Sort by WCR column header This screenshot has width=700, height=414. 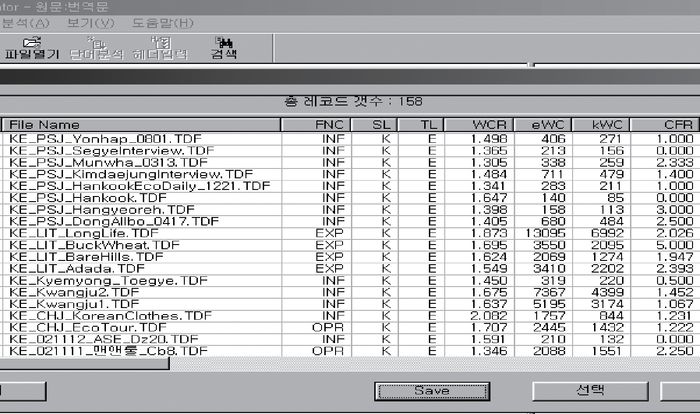[479, 125]
